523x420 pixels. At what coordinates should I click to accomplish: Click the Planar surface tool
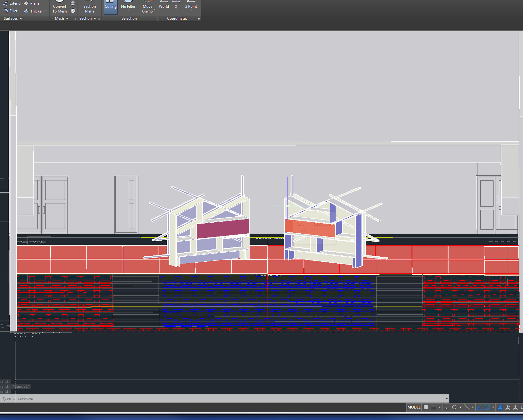[32, 3]
